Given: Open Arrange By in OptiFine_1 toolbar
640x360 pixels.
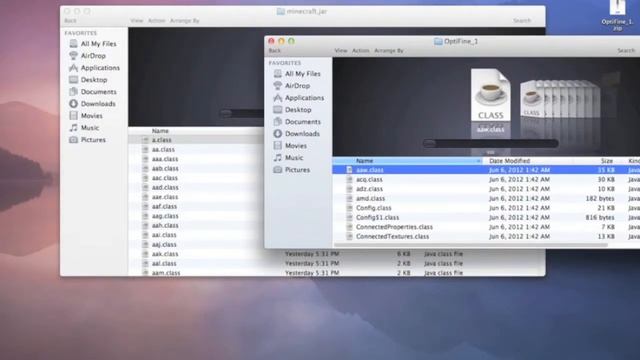Looking at the screenshot, I should 389,51.
